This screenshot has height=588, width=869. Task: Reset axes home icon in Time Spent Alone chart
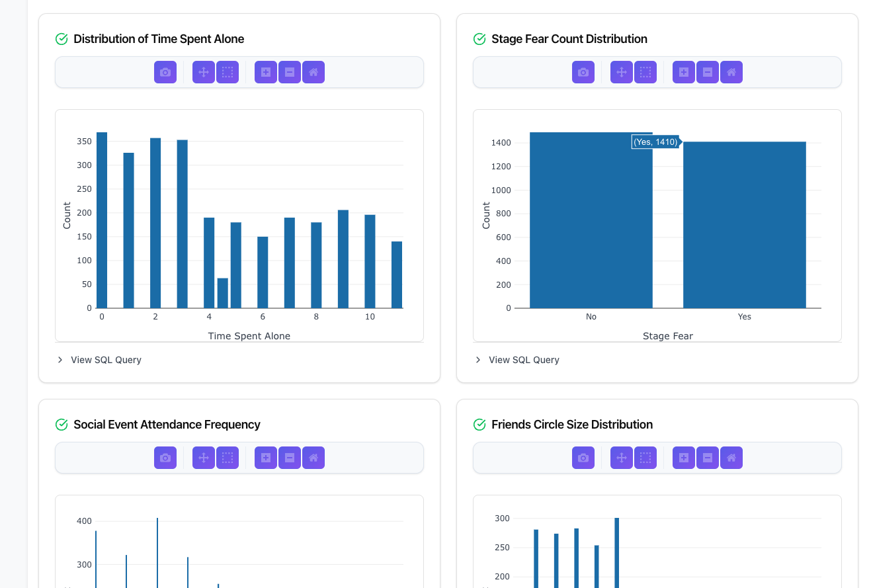point(313,72)
